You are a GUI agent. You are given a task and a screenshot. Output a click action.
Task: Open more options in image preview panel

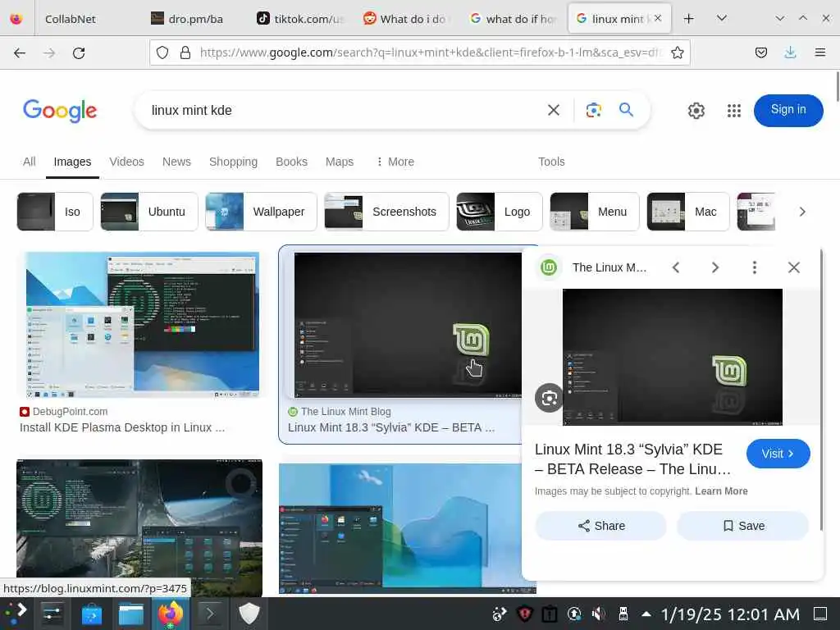tap(755, 267)
